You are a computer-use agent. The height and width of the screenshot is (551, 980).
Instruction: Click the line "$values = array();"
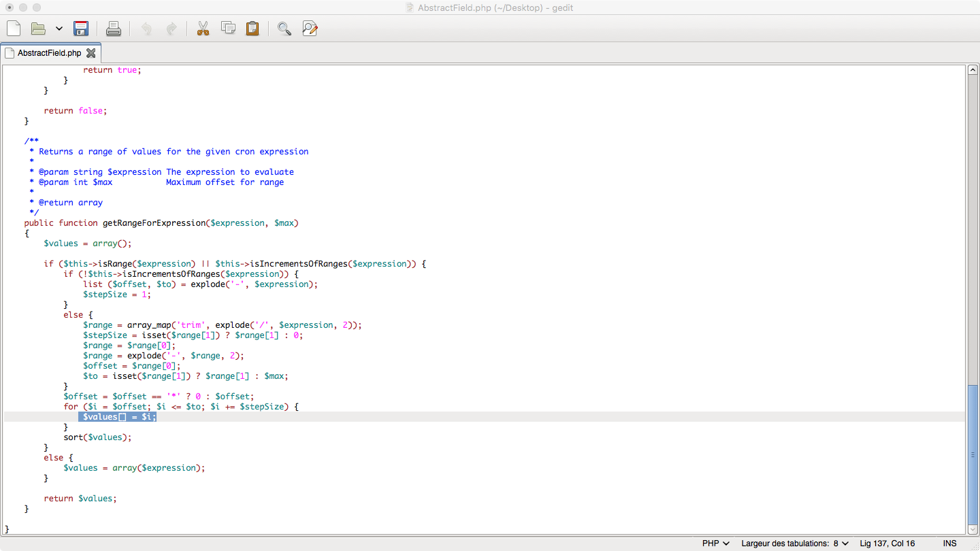[88, 244]
